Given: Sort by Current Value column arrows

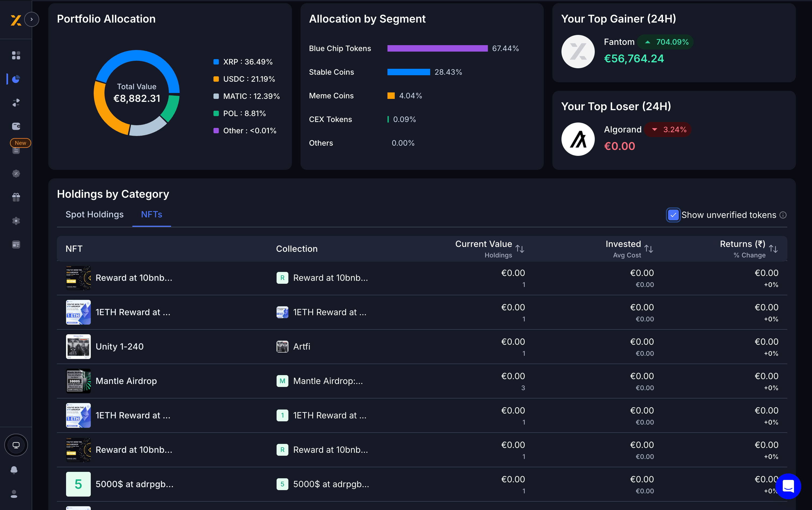Looking at the screenshot, I should (519, 249).
